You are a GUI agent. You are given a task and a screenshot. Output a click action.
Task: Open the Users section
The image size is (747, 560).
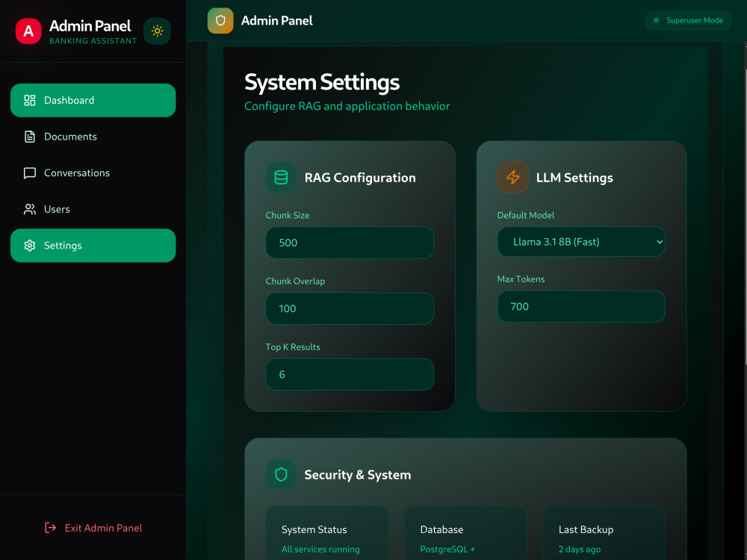(93, 209)
